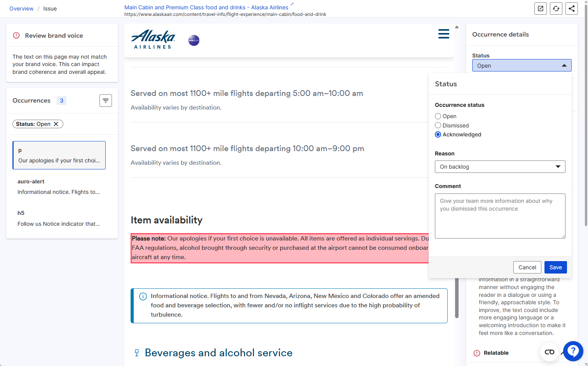This screenshot has height=366, width=588.
Task: Click the occurrences count badge 3
Action: [61, 101]
